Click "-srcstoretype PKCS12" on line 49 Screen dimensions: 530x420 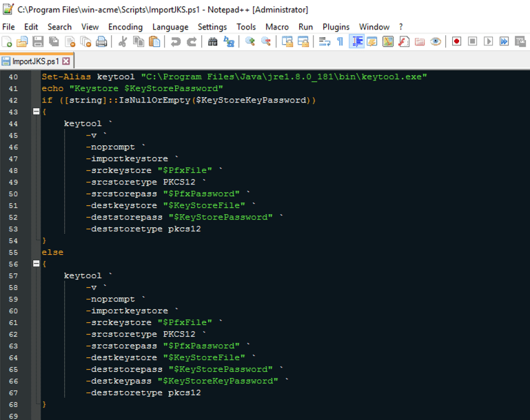pyautogui.click(x=141, y=182)
